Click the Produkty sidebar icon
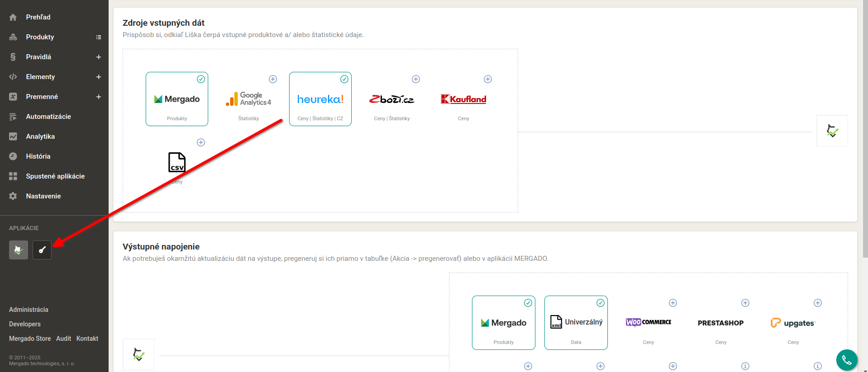 tap(13, 37)
